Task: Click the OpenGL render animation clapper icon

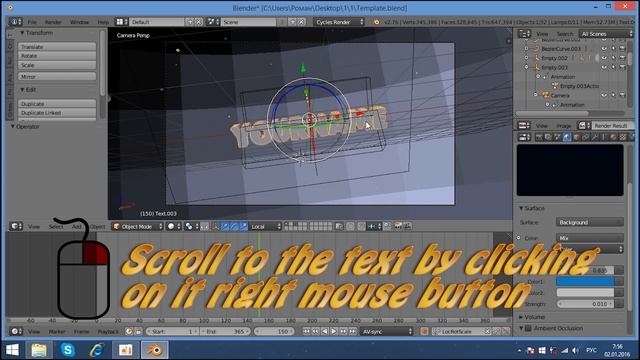Action: (407, 226)
